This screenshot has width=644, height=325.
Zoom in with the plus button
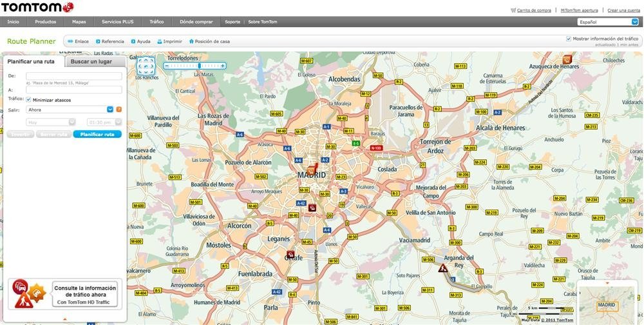point(223,65)
